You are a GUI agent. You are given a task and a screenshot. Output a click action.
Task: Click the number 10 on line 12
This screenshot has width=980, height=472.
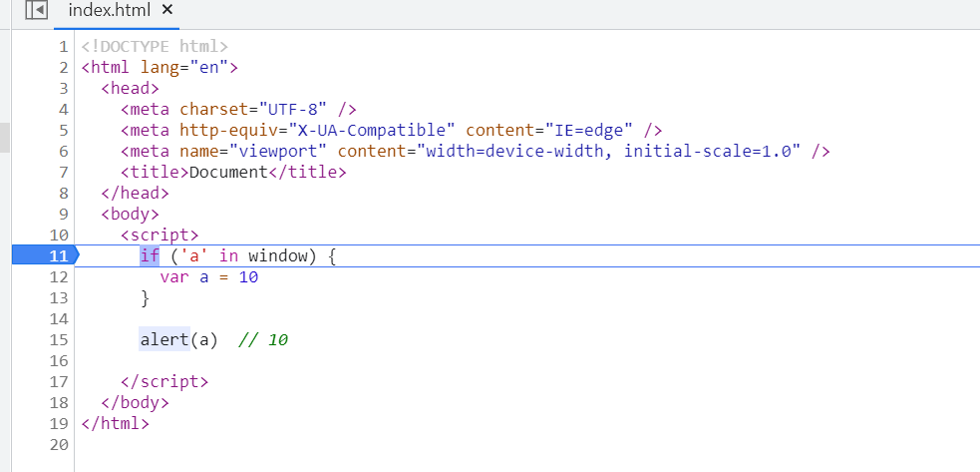[248, 277]
